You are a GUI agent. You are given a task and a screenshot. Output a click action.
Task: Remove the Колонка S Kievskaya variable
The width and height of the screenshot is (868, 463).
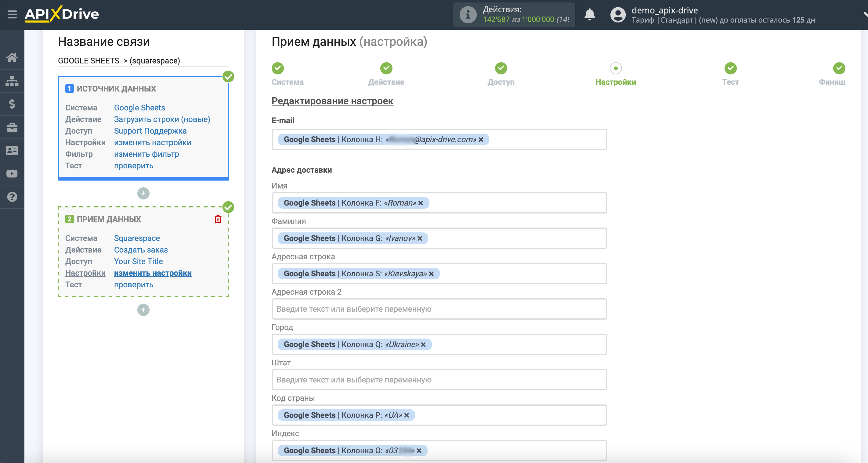[431, 274]
